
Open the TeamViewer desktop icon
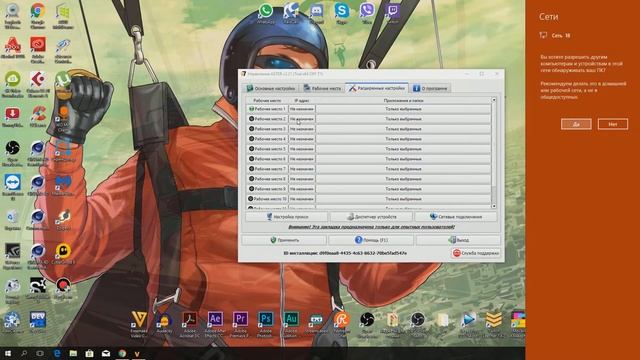point(13,186)
